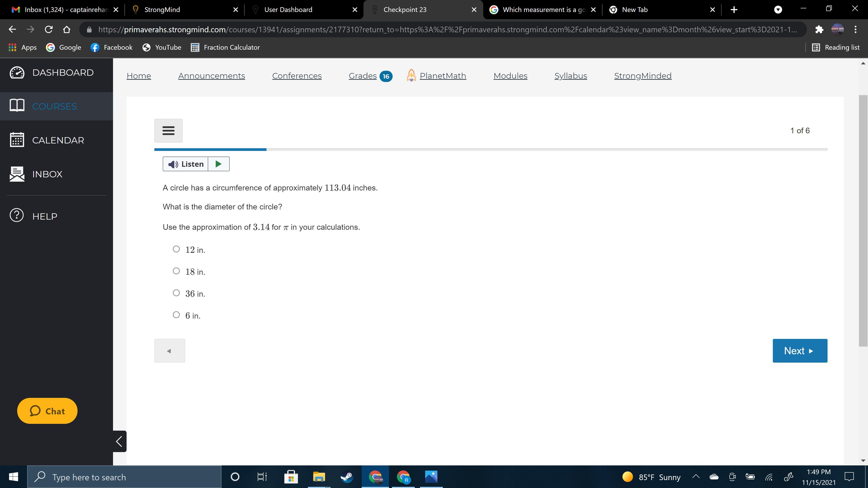
Task: Open the hamburger question menu
Action: click(x=168, y=131)
